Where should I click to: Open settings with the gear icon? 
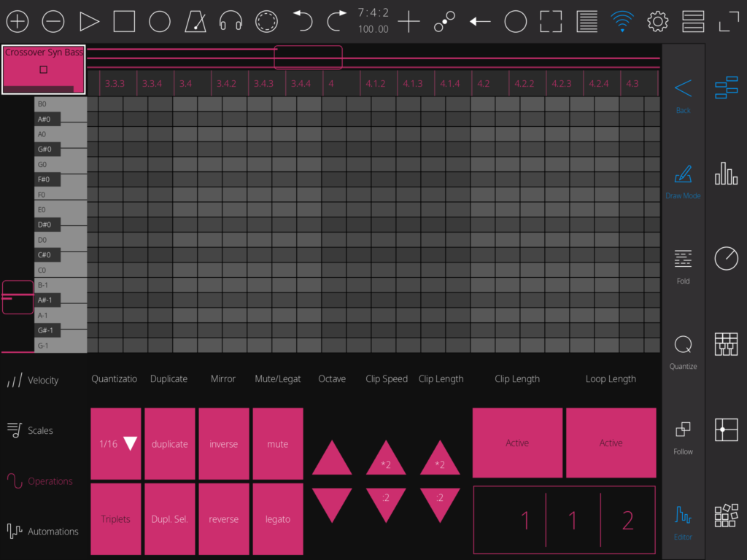(658, 22)
